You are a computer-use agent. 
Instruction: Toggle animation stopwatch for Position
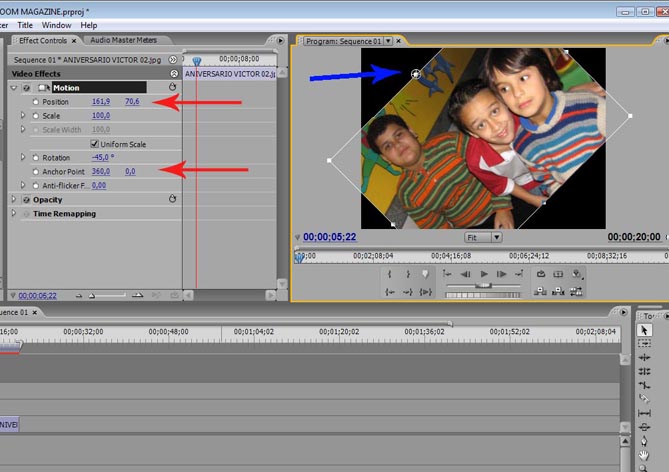tap(36, 102)
